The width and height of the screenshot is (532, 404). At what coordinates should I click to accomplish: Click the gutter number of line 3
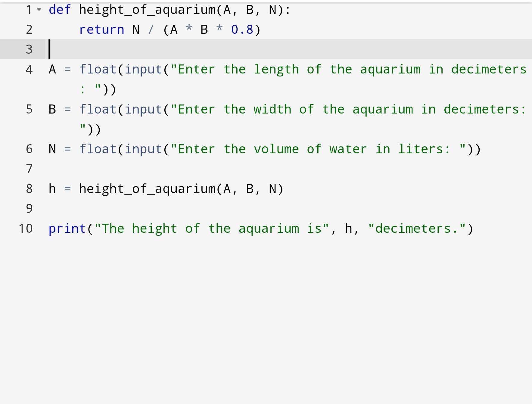click(x=29, y=49)
